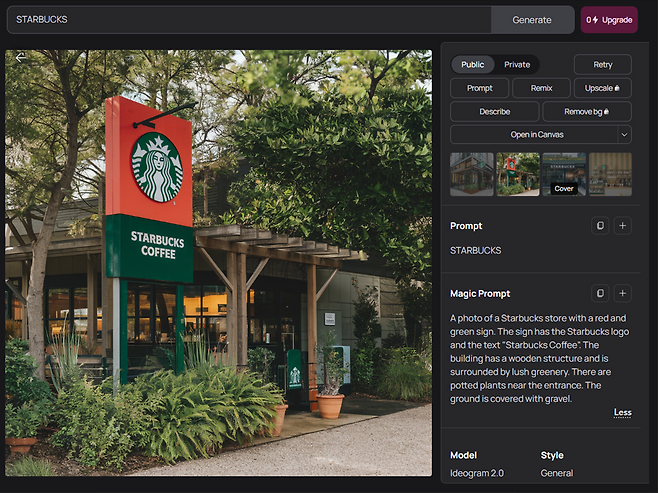The image size is (658, 493).
Task: Expand the Open in Canvas dropdown arrow
Action: [x=624, y=135]
